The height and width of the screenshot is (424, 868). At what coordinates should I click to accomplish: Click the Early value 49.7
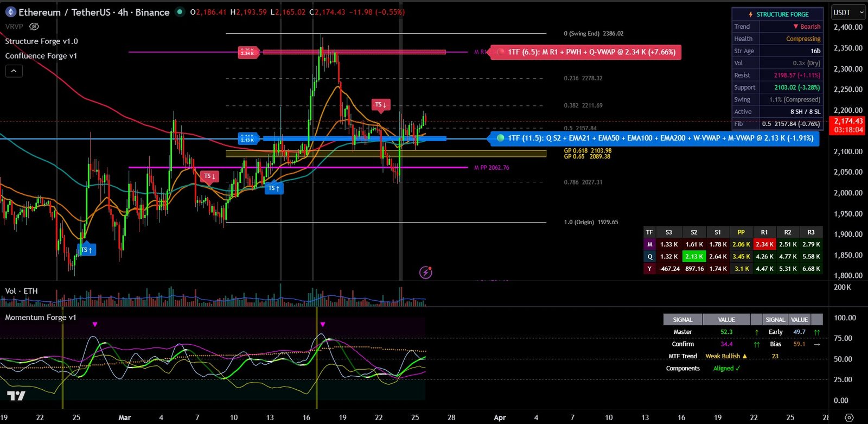tap(799, 332)
